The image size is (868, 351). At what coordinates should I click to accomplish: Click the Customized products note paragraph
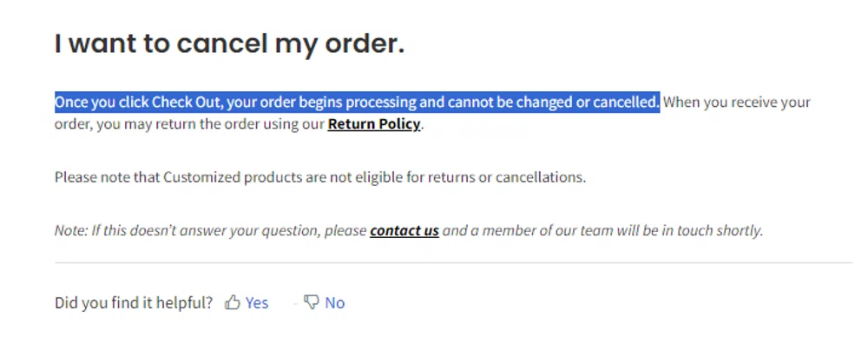(320, 177)
